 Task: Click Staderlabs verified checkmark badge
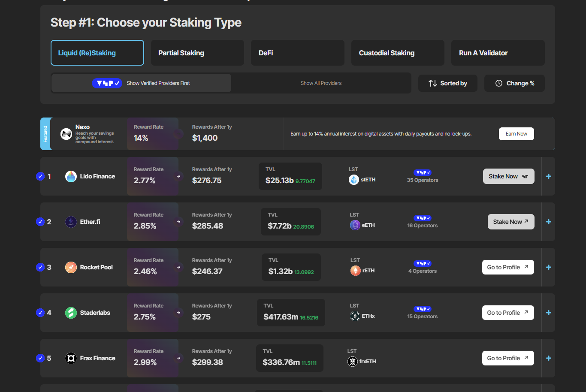tap(40, 313)
